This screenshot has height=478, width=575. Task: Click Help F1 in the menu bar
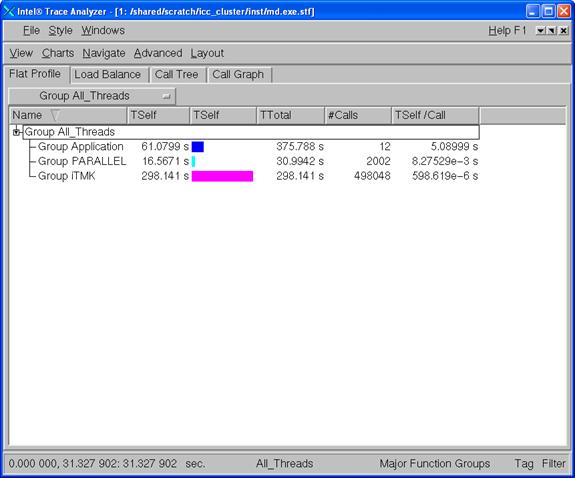point(507,30)
